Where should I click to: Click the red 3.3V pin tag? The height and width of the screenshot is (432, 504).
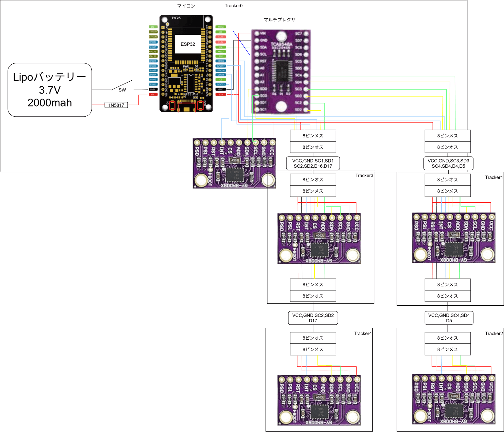(220, 95)
